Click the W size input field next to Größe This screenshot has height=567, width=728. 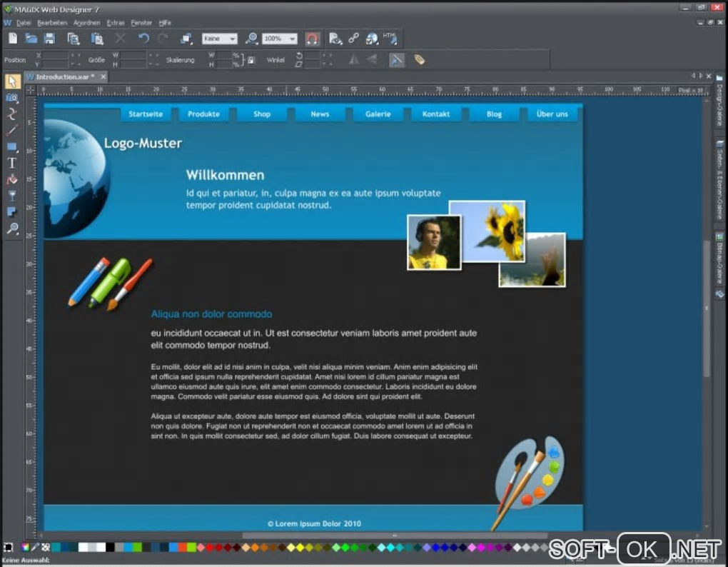point(133,55)
